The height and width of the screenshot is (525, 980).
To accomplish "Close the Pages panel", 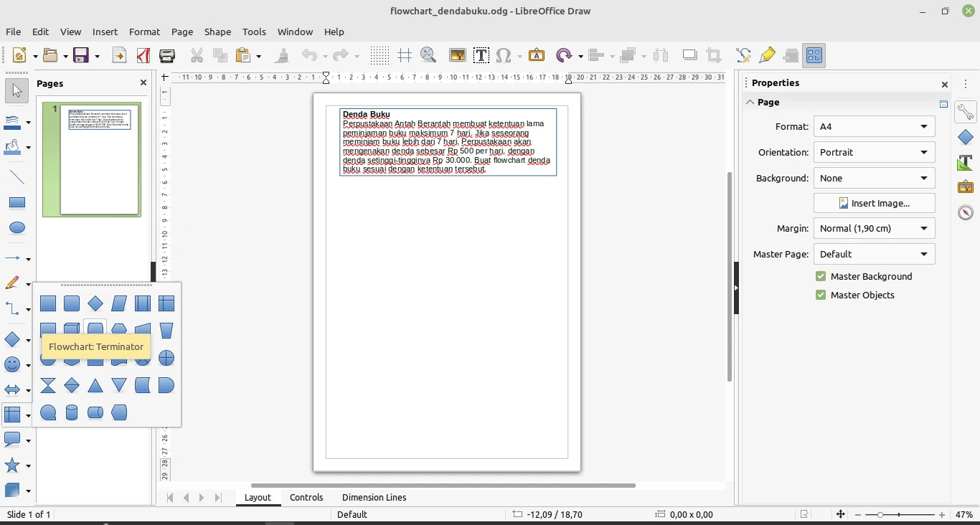I will tap(143, 82).
